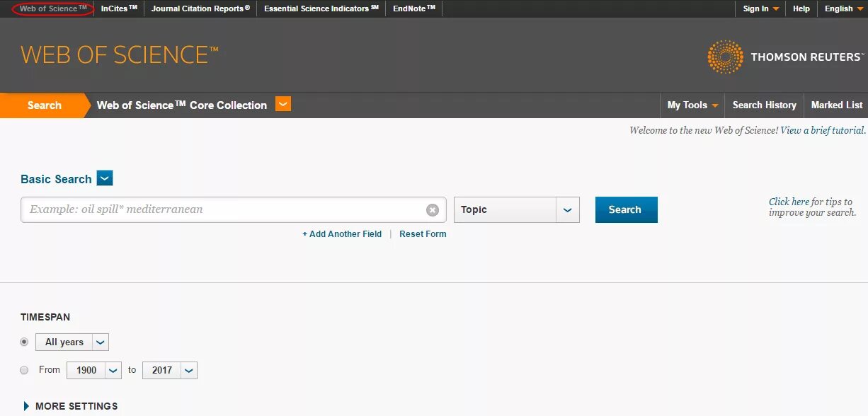Click the Basic Search label

(56, 179)
